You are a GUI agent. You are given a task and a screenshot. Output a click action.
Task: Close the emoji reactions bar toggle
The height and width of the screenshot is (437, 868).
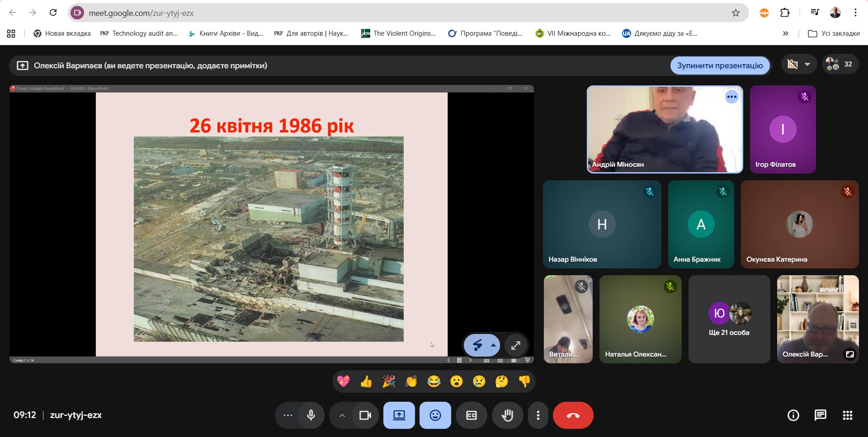point(435,415)
